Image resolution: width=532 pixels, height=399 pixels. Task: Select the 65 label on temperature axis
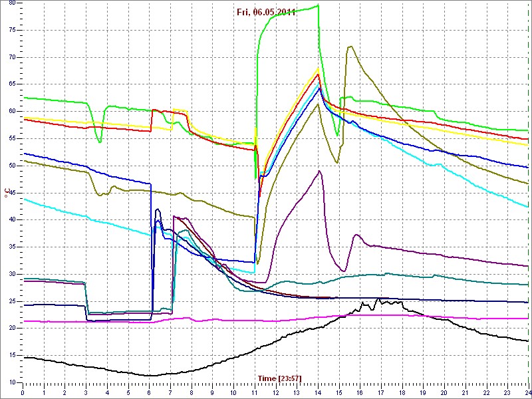[x=13, y=84]
